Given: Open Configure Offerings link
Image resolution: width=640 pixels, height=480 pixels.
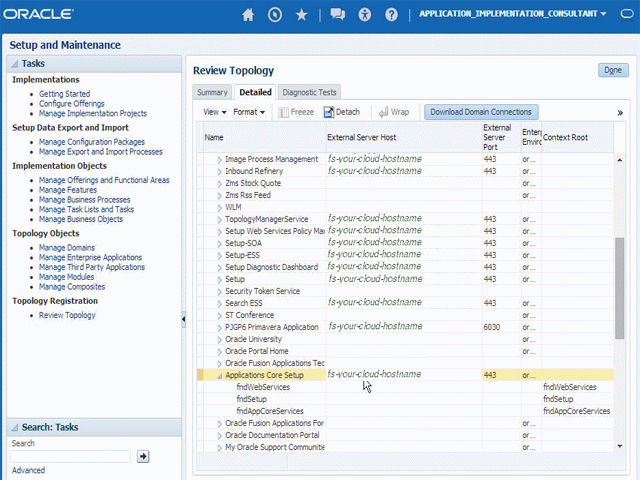Looking at the screenshot, I should coord(72,104).
